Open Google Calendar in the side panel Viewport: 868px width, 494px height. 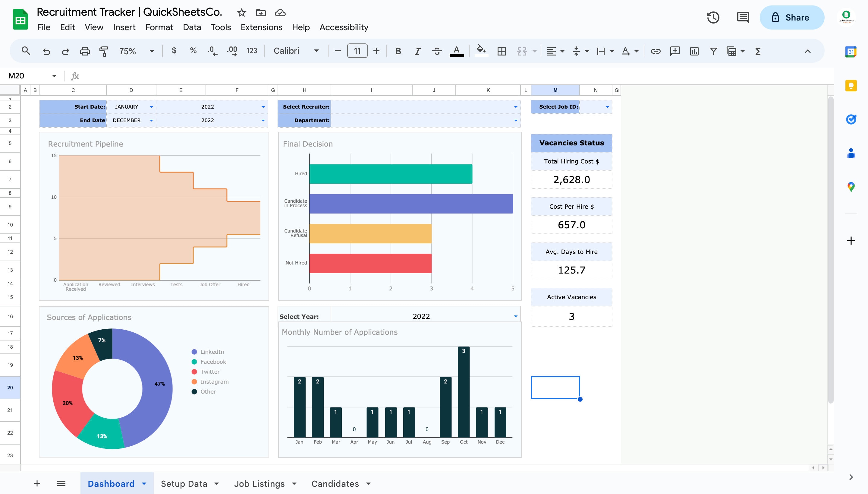pyautogui.click(x=851, y=52)
